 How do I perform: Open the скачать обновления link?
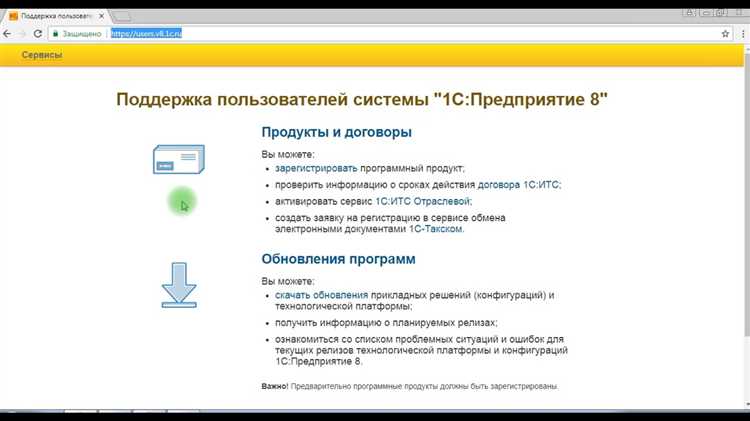click(321, 295)
